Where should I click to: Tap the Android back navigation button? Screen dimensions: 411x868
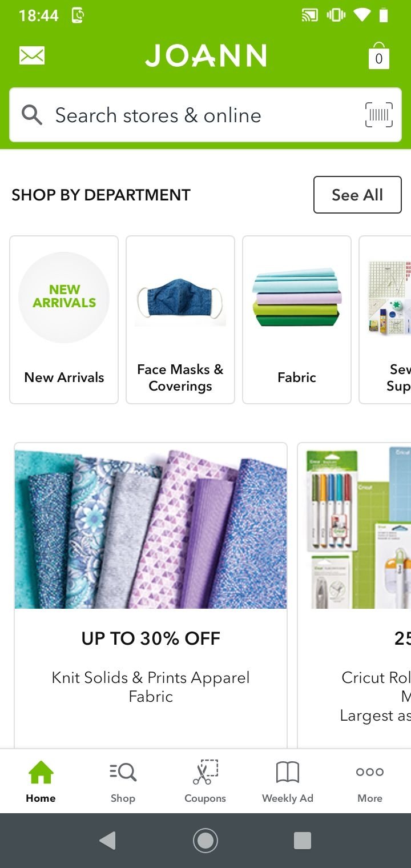(107, 841)
